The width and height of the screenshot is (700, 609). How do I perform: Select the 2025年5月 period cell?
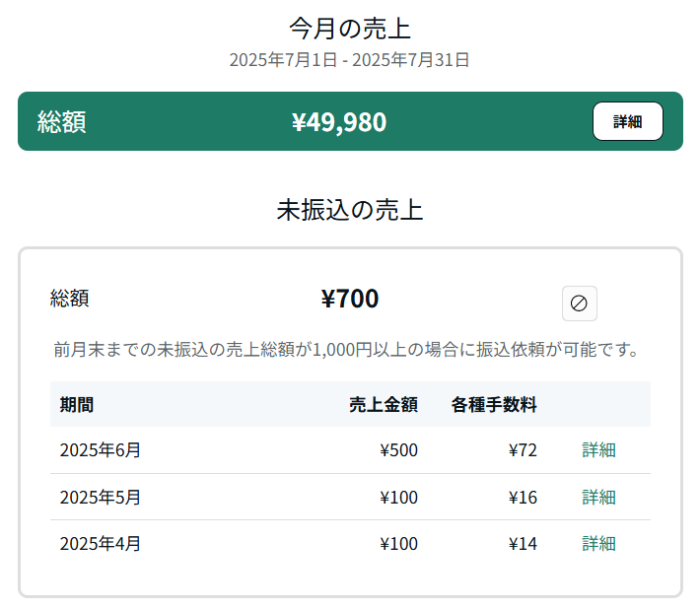point(101,497)
